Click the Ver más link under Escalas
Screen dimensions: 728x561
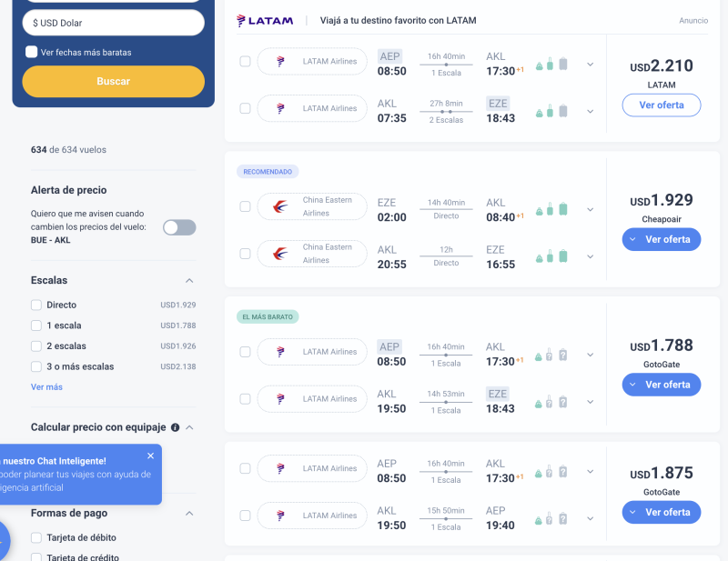(x=46, y=386)
